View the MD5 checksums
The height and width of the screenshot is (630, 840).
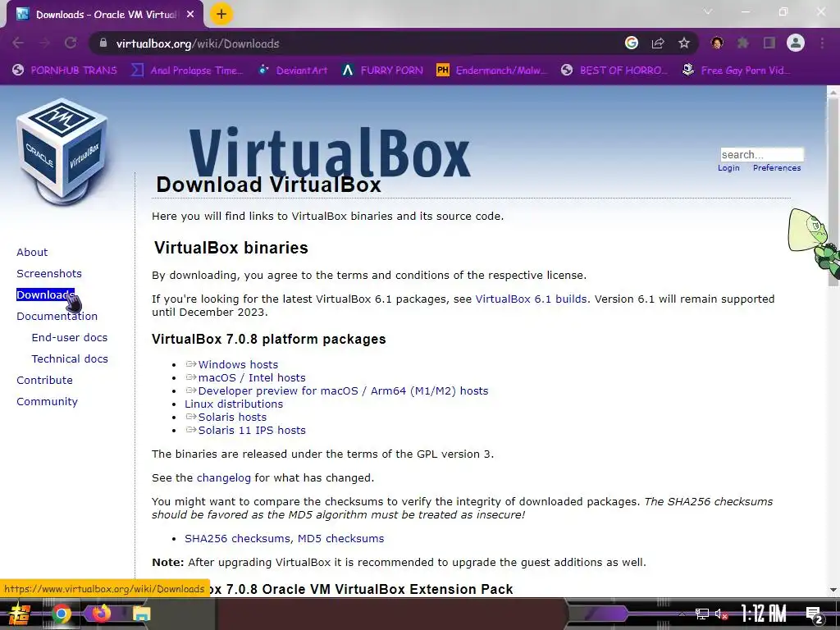coord(340,538)
